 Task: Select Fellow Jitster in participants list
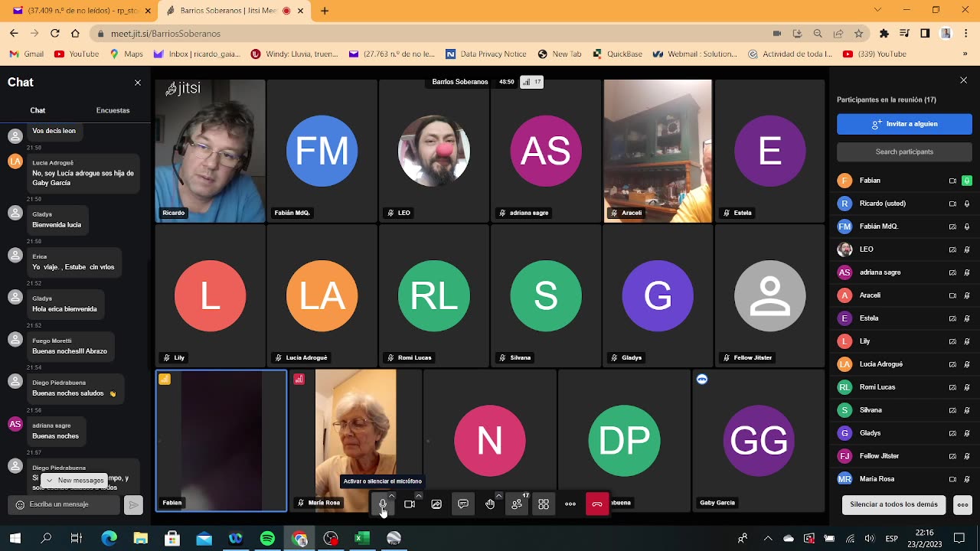coord(904,456)
